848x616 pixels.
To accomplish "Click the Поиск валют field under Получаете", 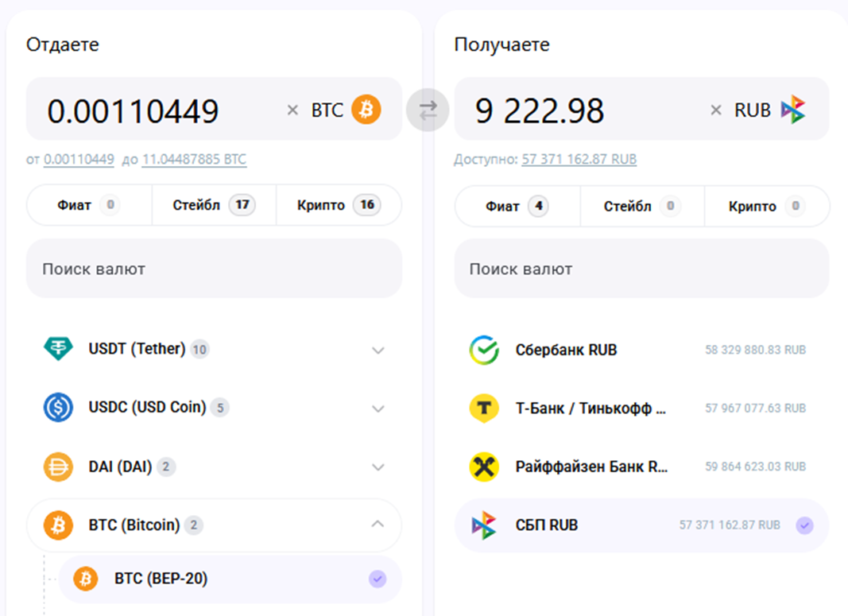I will (641, 269).
